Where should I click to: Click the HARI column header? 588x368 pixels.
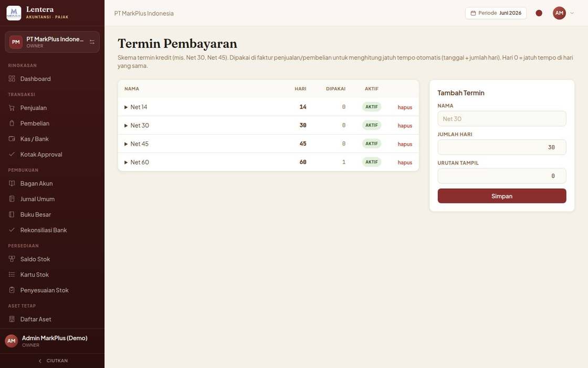coord(300,89)
